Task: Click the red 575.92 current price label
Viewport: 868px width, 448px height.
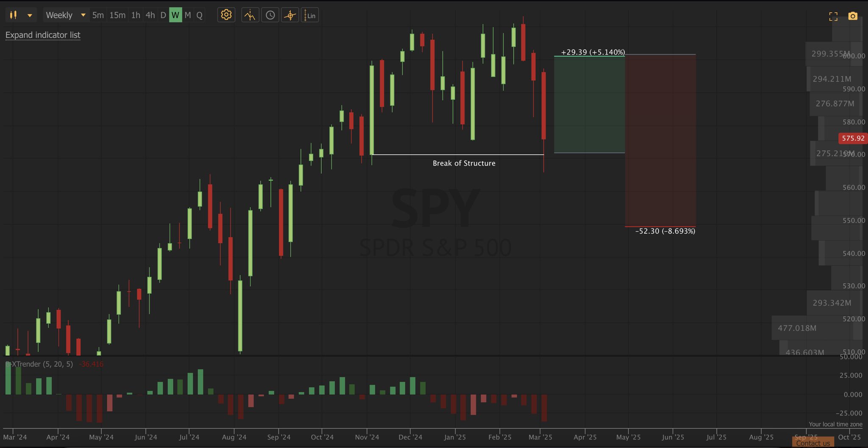Action: point(853,138)
